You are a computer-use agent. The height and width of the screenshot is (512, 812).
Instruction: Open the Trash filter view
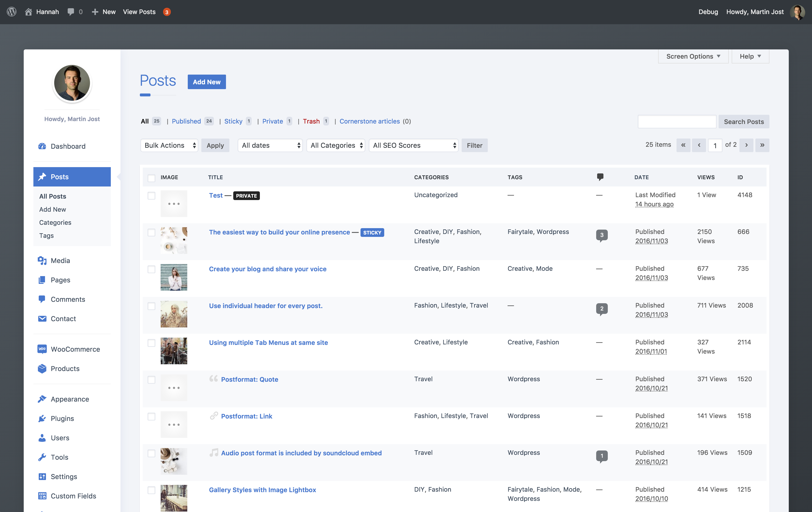tap(311, 121)
